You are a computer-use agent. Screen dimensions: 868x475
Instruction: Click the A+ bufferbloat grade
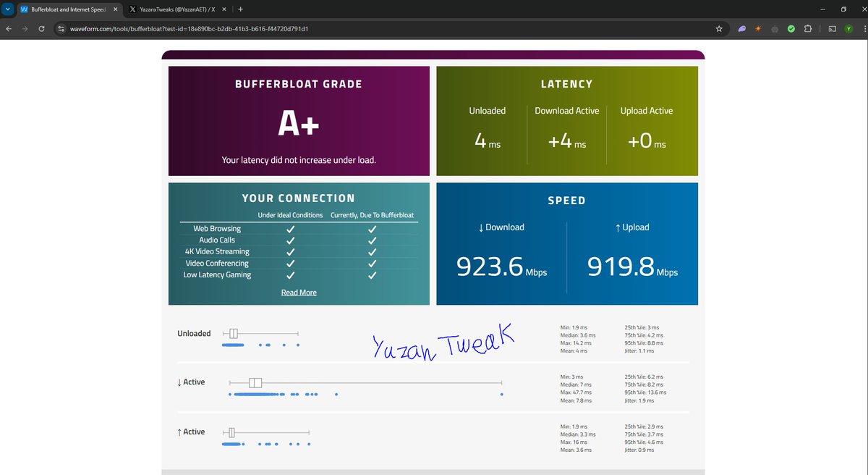299,124
